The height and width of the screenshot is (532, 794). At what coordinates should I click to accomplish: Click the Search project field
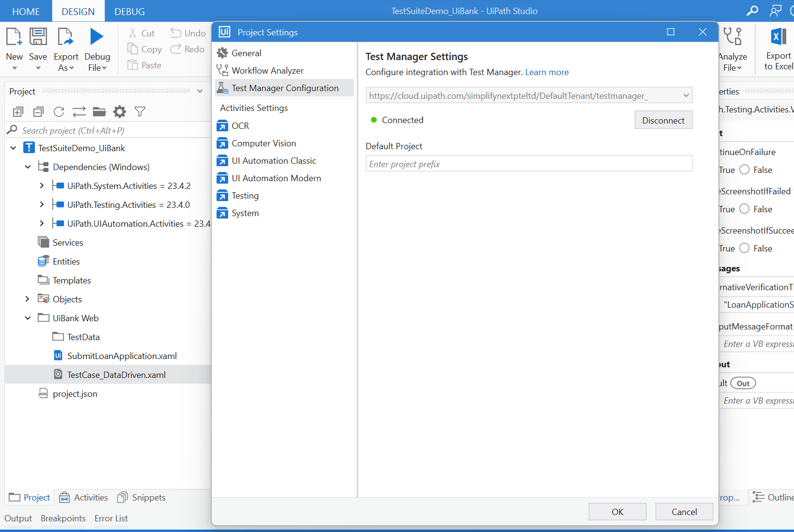(108, 130)
